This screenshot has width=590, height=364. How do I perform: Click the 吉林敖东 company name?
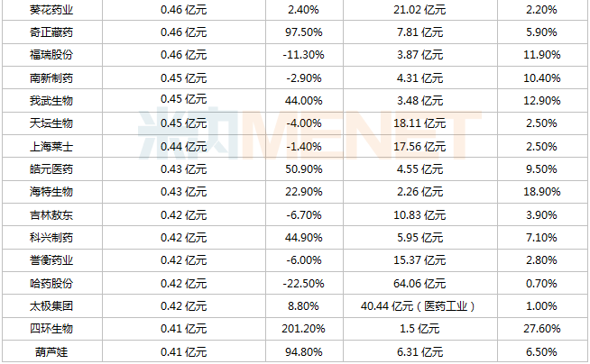[51, 215]
